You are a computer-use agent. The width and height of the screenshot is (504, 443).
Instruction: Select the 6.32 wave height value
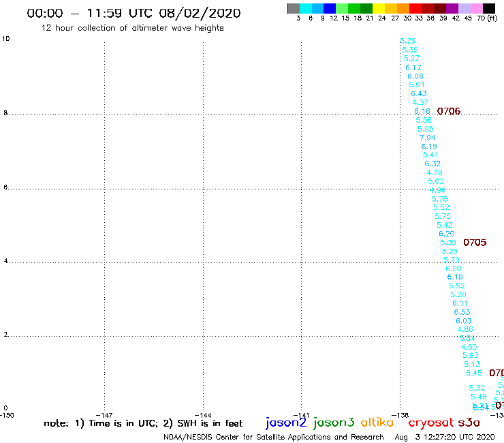[432, 164]
